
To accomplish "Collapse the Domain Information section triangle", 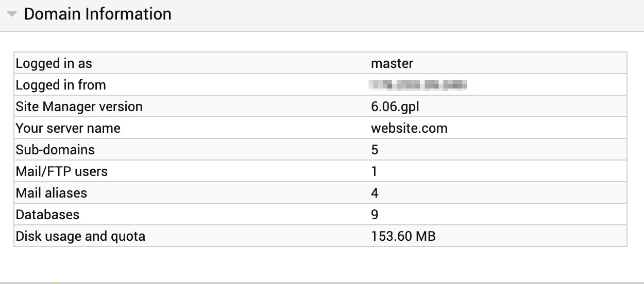I will click(x=12, y=14).
